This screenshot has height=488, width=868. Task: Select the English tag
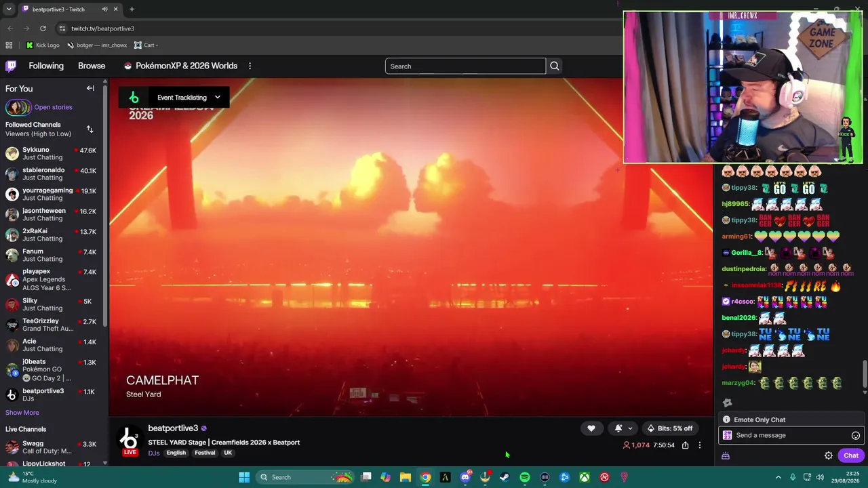(x=176, y=453)
